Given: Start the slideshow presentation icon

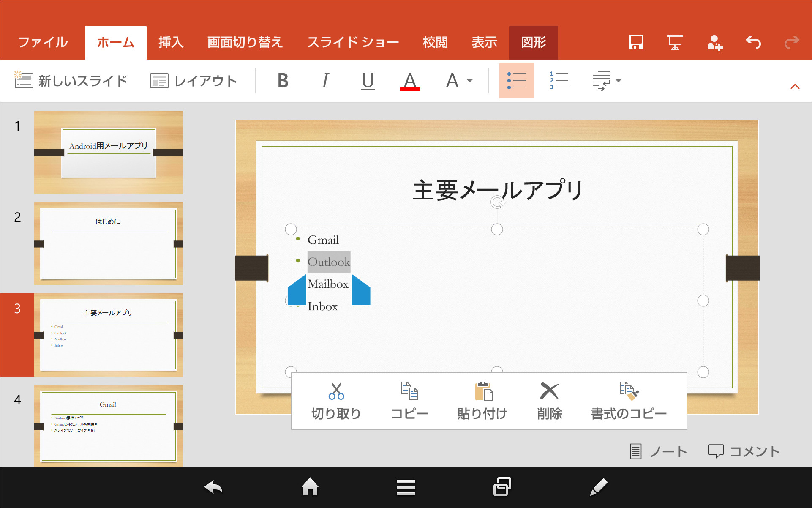Looking at the screenshot, I should click(x=674, y=42).
